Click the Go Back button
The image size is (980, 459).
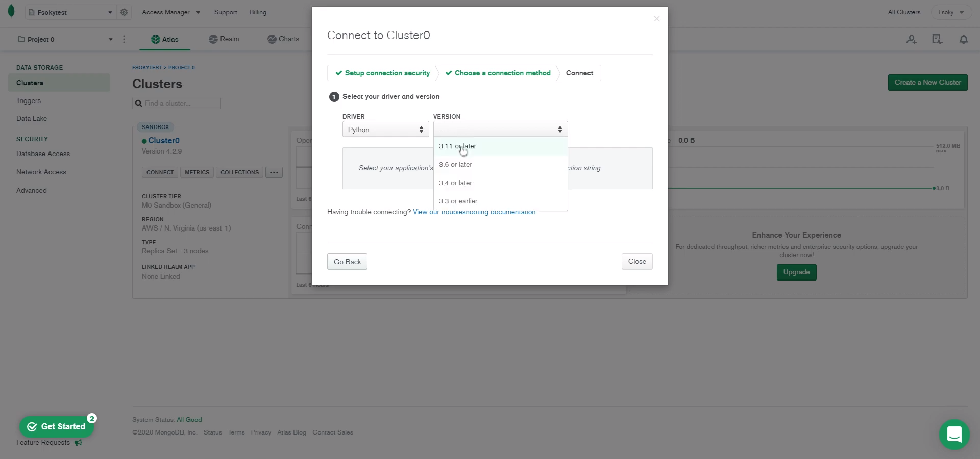347,262
